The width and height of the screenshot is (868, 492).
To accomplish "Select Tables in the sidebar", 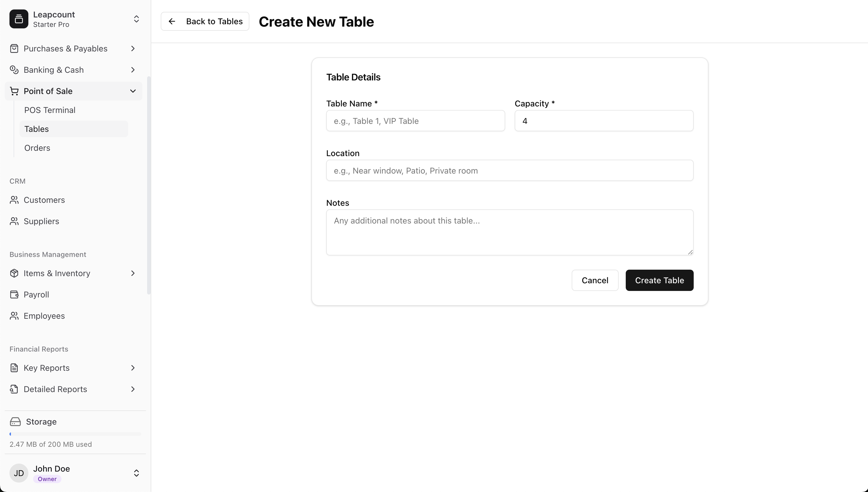I will click(x=74, y=129).
